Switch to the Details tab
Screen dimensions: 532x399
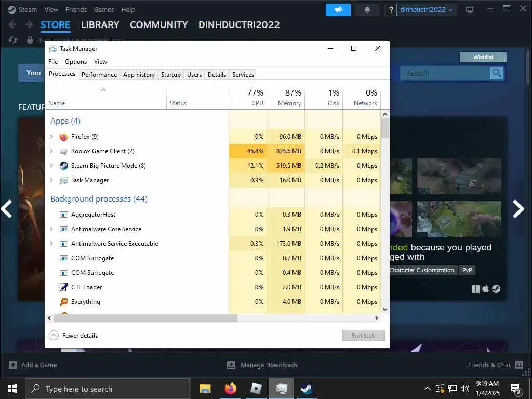click(217, 75)
